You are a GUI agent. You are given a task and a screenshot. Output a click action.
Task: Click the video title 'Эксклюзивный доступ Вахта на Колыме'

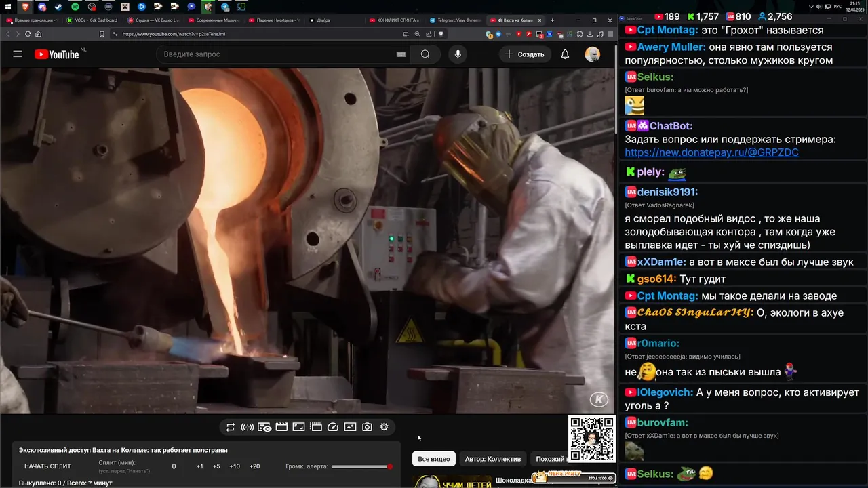pos(123,450)
